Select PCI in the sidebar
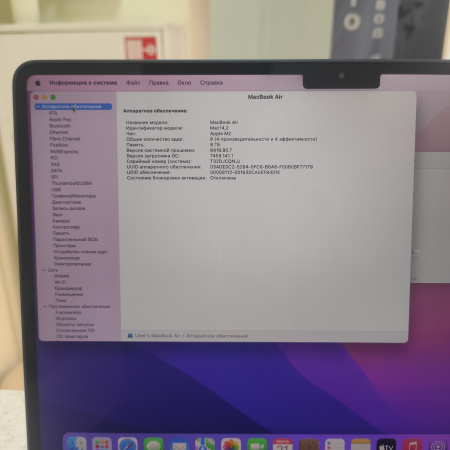The height and width of the screenshot is (450, 450). (54, 158)
